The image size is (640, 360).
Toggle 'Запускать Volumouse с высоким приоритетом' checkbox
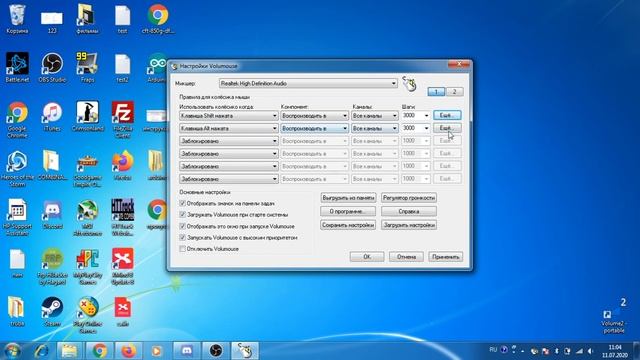[x=182, y=237]
